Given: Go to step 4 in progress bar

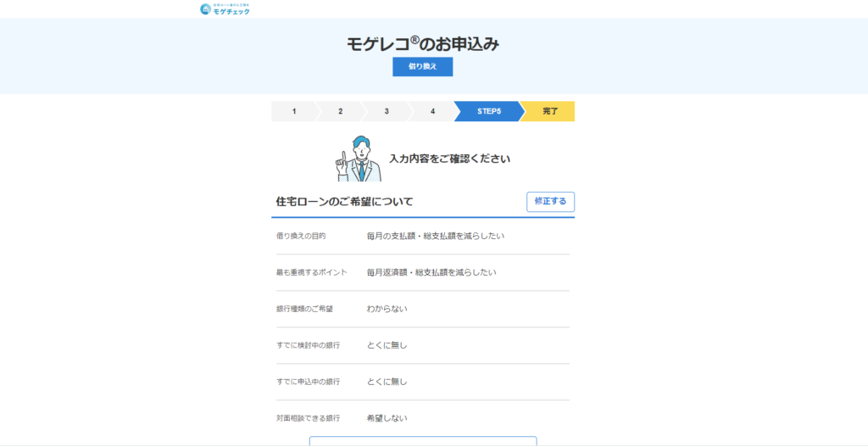Looking at the screenshot, I should (432, 111).
